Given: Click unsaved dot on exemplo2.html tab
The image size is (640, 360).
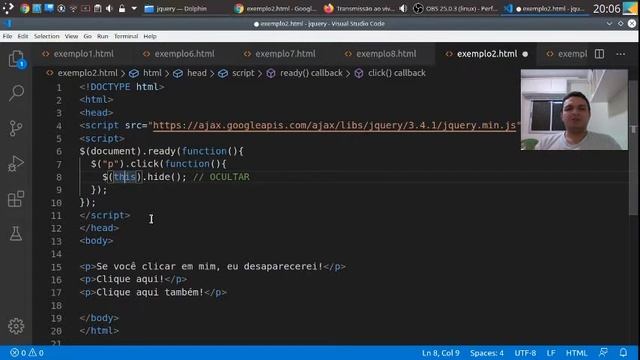Looking at the screenshot, I should tap(525, 54).
